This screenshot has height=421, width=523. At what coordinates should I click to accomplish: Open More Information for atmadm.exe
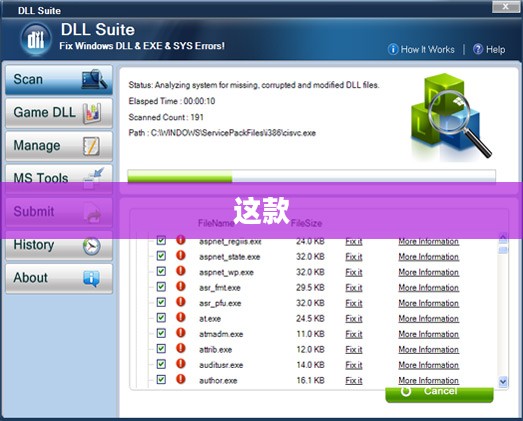pyautogui.click(x=429, y=334)
